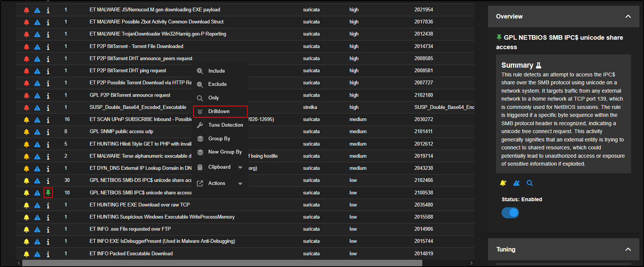The height and width of the screenshot is (267, 644).
Task: Expand the Clipboard submenu arrow
Action: 240,168
